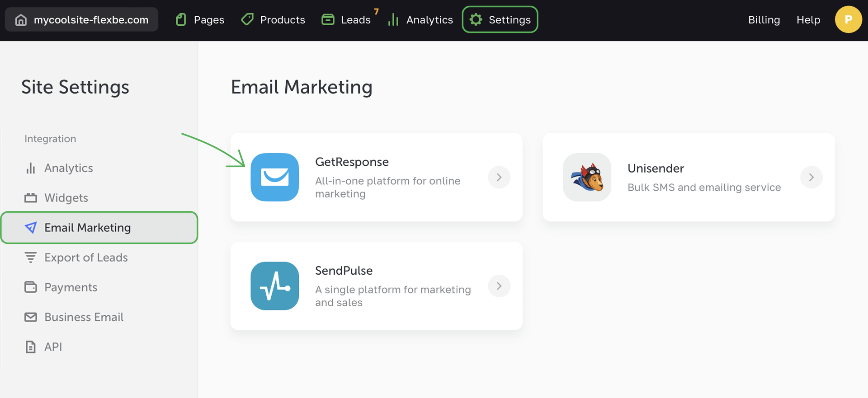Expand SendPulse with its chevron arrow

(499, 286)
